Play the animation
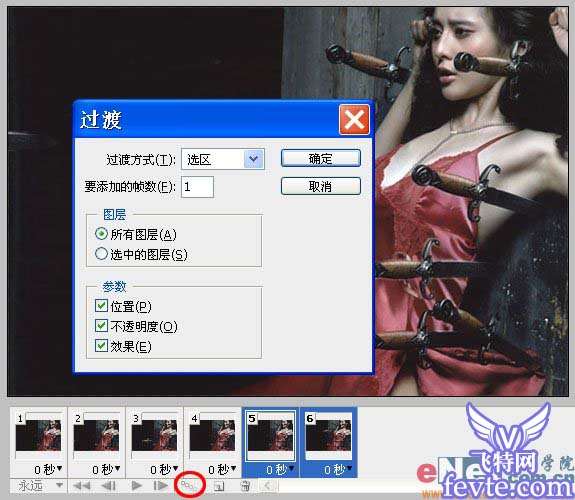 point(136,486)
